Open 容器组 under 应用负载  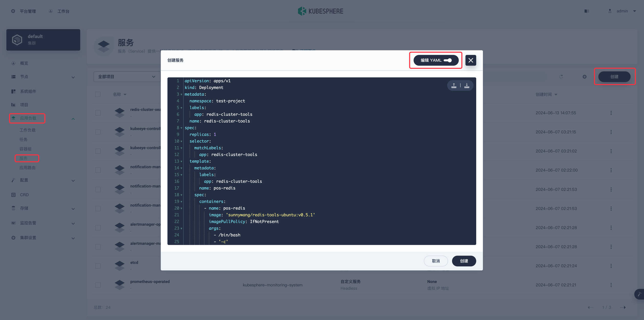click(25, 149)
